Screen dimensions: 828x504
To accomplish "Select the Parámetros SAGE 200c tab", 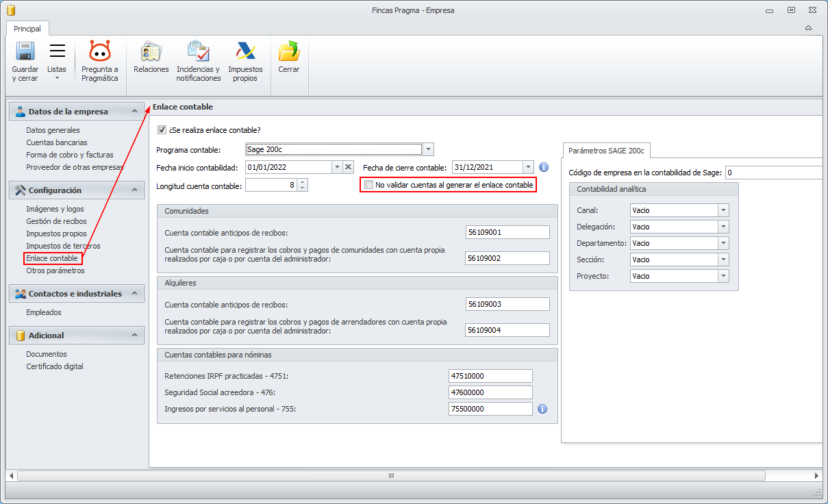I will pos(606,151).
